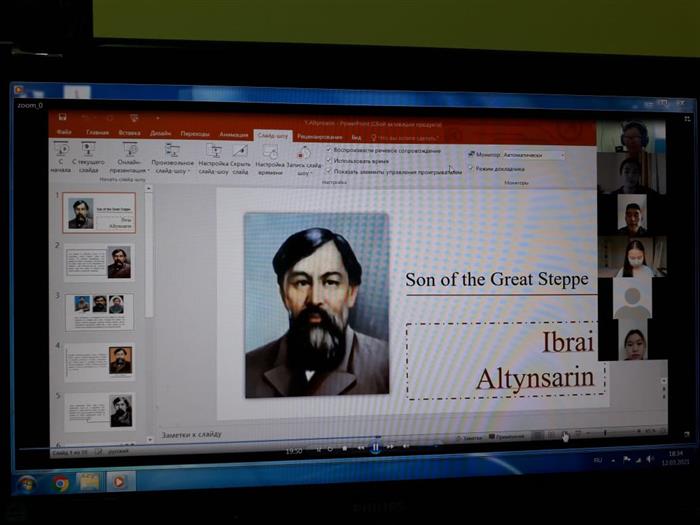Open the media player taskbar icon
Viewport: 700px width, 525px height.
click(x=120, y=482)
